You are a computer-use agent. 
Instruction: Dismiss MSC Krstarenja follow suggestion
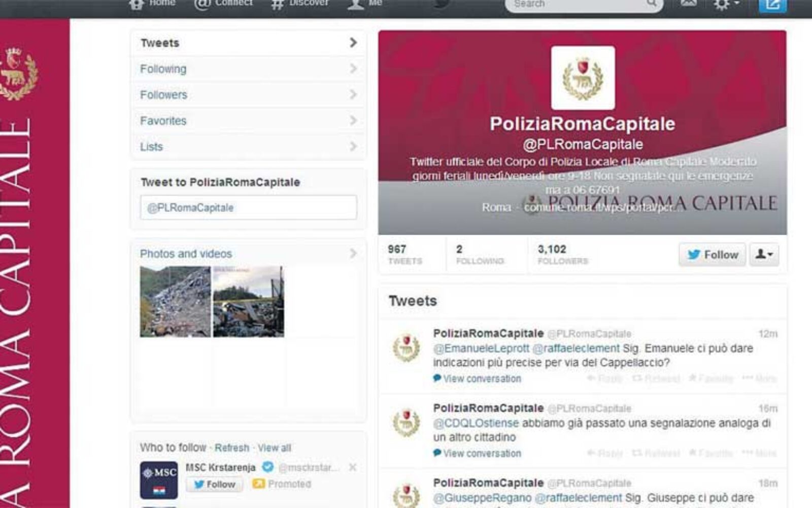click(x=353, y=467)
